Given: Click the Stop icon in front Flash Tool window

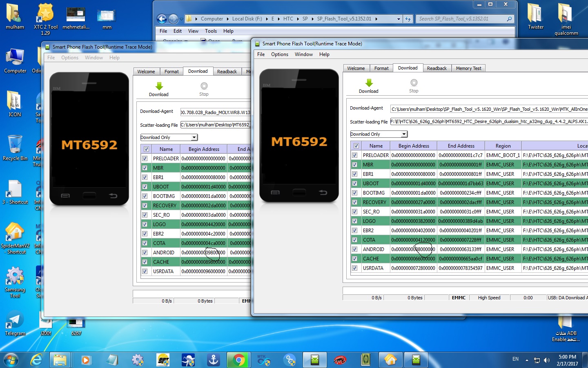Looking at the screenshot, I should pyautogui.click(x=414, y=83).
